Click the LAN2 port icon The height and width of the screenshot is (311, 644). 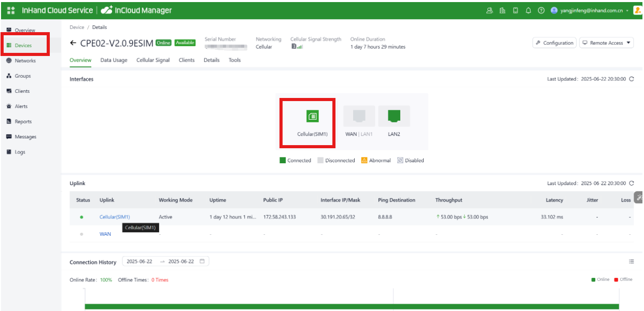click(394, 116)
